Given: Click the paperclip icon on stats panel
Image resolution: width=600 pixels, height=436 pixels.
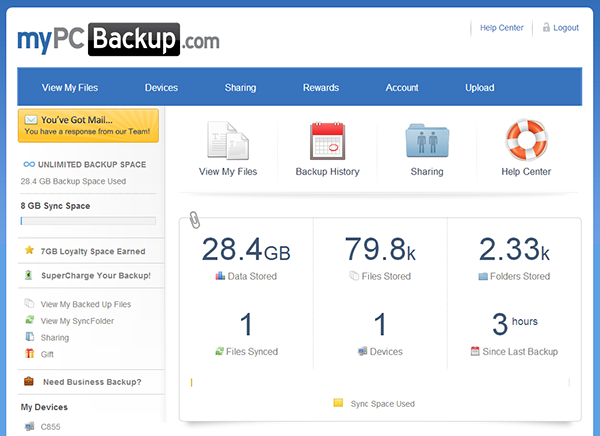Looking at the screenshot, I should point(195,220).
